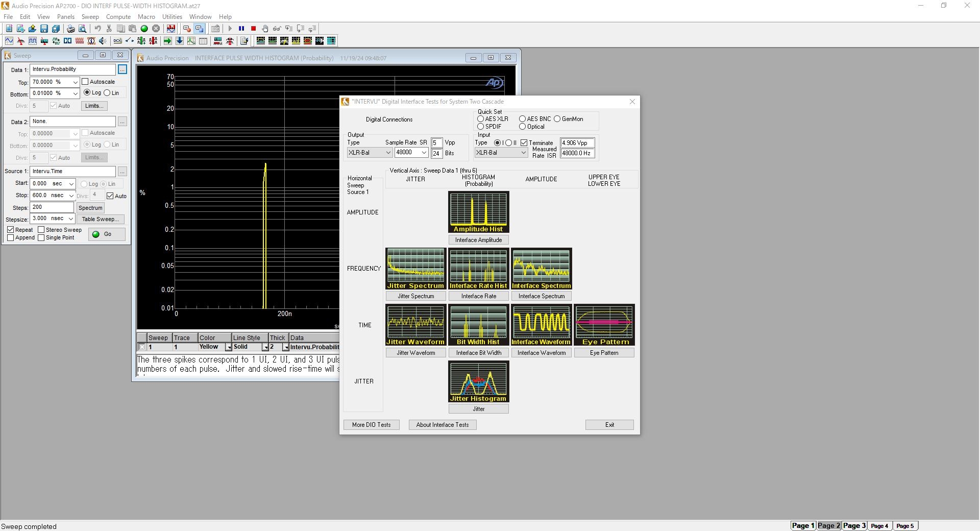This screenshot has width=980, height=531.
Task: Toggle the Auto checkbox next to Divs 4
Action: pyautogui.click(x=110, y=196)
